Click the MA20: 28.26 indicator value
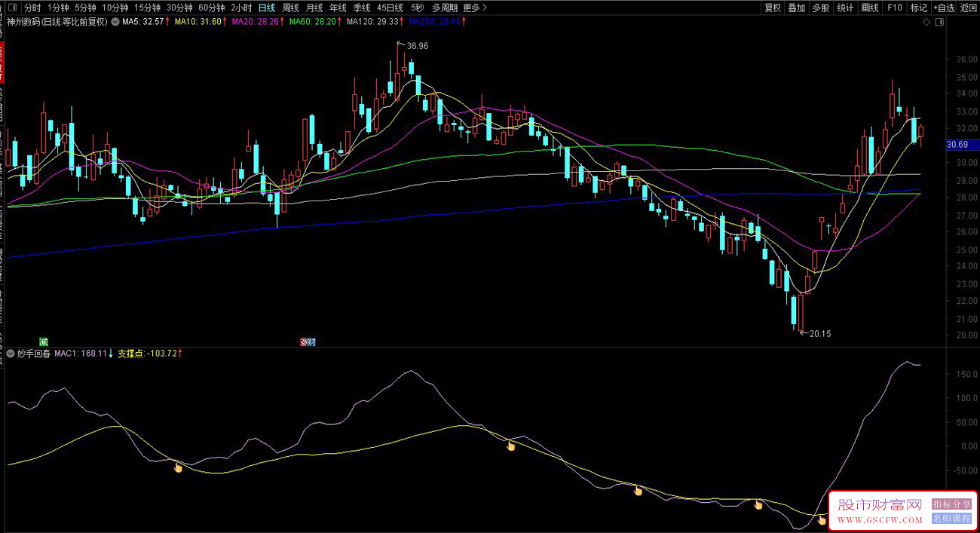Viewport: 980px width, 533px height. (259, 22)
